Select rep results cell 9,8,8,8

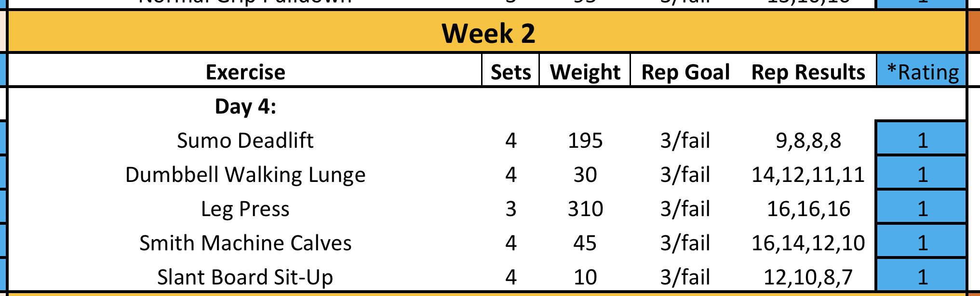[808, 141]
